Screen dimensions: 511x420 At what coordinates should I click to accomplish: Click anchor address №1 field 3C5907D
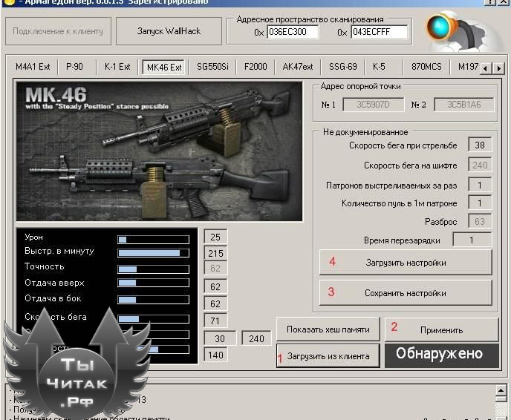coord(373,105)
